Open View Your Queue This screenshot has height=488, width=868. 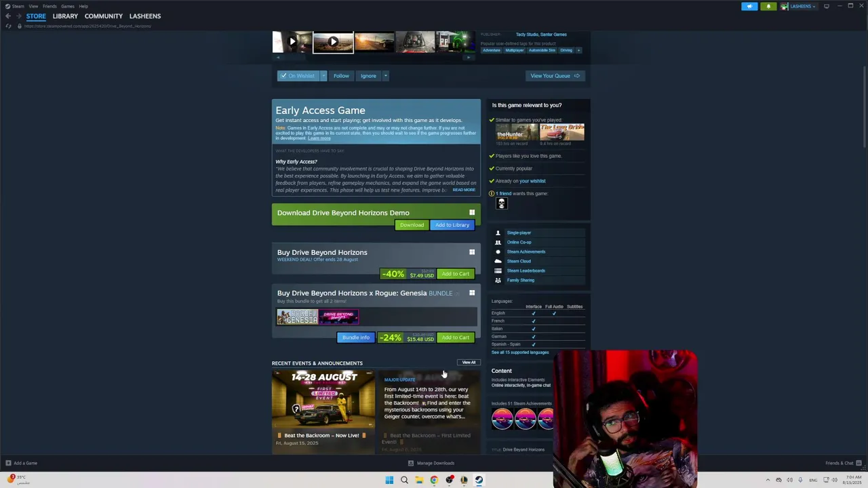(x=555, y=76)
